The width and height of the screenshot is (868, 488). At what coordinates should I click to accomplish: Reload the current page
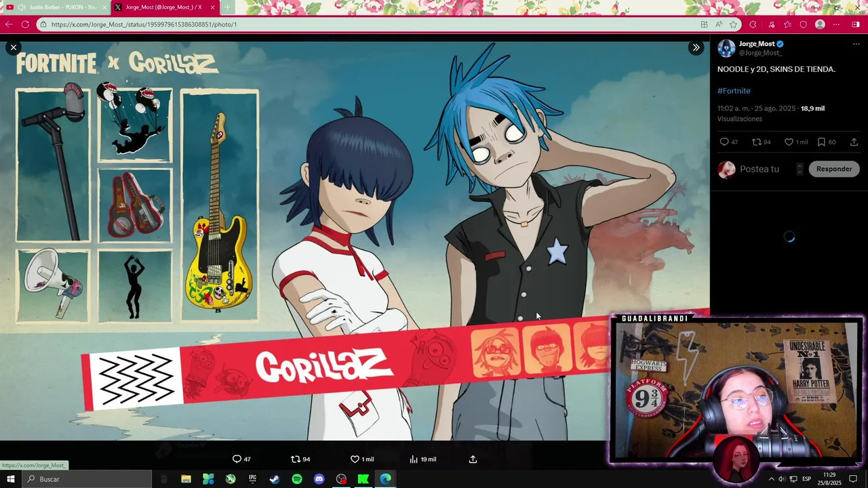(x=25, y=24)
